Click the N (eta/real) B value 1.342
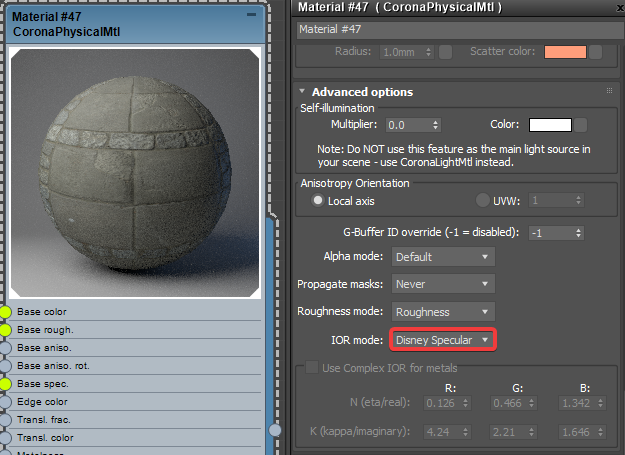625x455 pixels. click(577, 403)
